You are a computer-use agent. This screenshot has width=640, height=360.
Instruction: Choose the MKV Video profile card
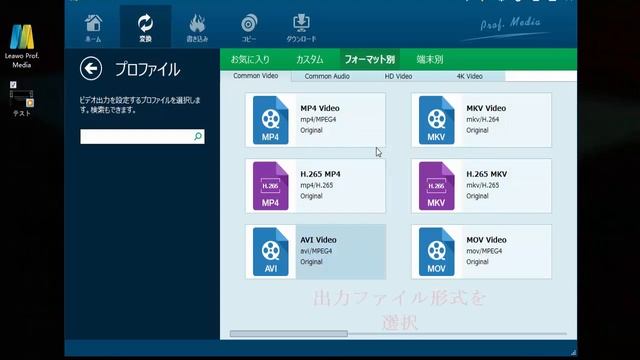[481, 120]
